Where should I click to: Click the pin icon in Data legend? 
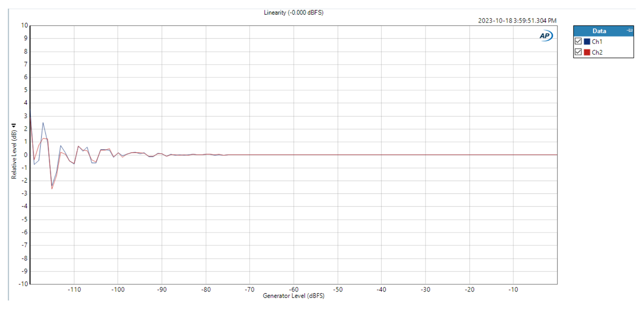tap(629, 30)
